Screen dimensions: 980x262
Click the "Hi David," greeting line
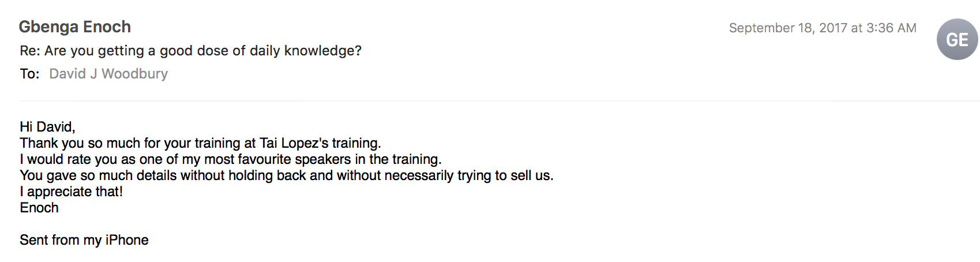point(47,127)
